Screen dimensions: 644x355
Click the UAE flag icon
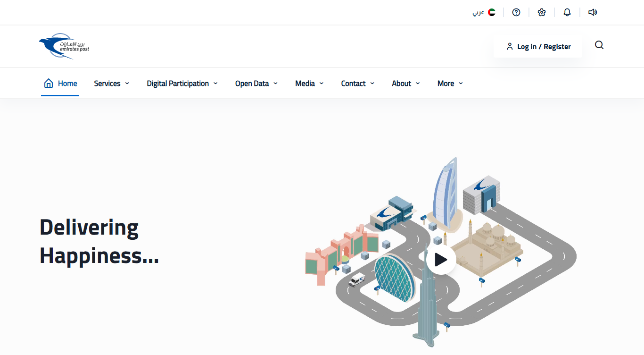pyautogui.click(x=492, y=12)
